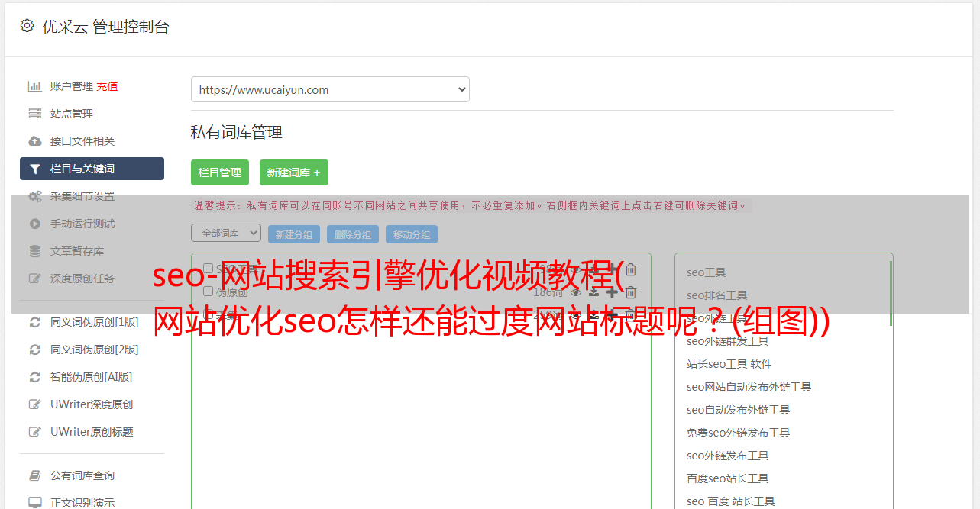The image size is (980, 509).
Task: Select keyword '百度seo站长工具'
Action: (x=728, y=478)
